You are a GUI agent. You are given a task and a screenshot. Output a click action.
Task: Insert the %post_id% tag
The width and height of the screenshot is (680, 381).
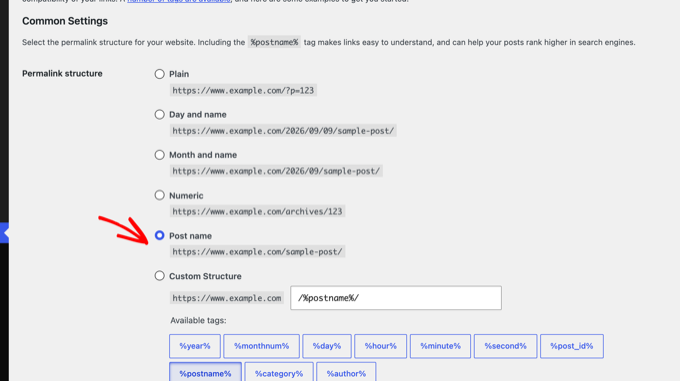click(x=572, y=346)
